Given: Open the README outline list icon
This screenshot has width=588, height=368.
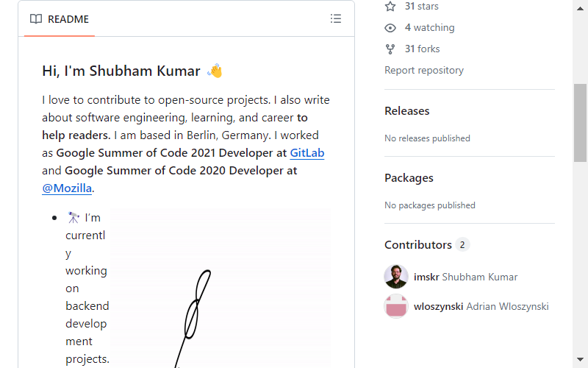Looking at the screenshot, I should pos(336,19).
